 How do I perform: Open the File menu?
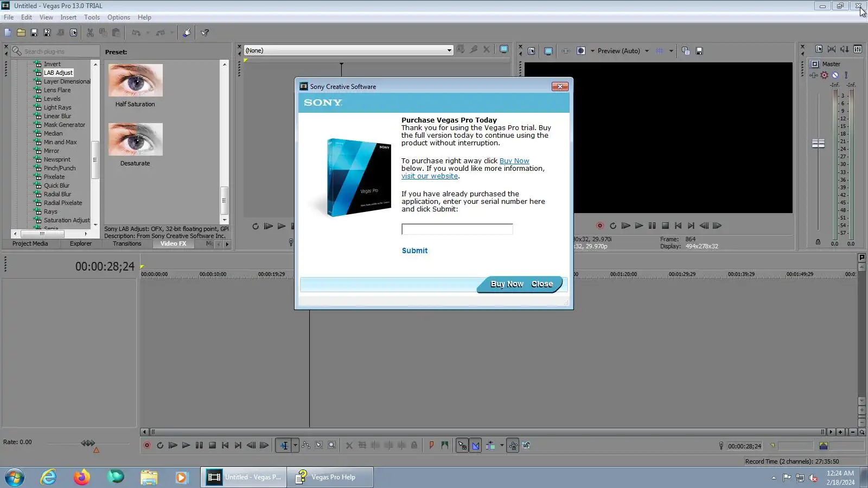click(x=9, y=17)
